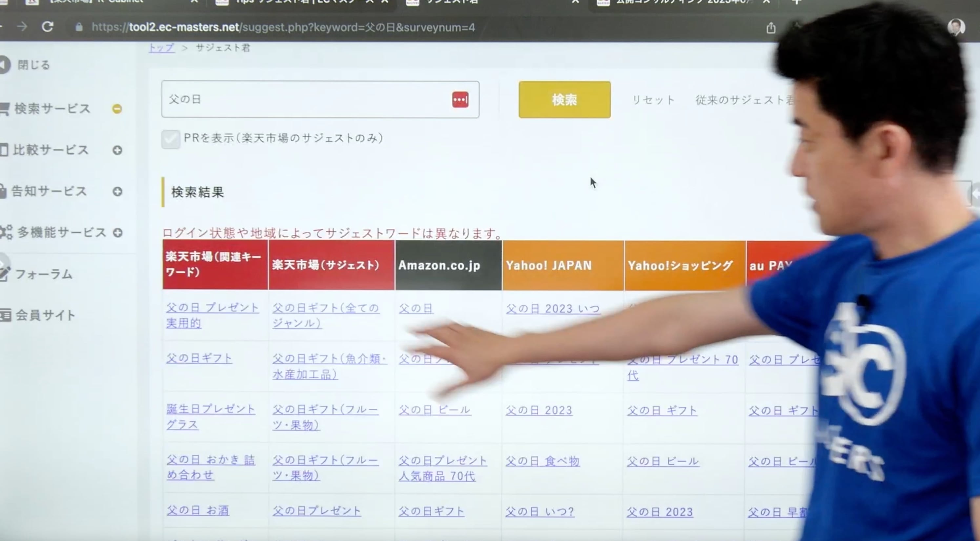Open the 比較サービス sidebar menu
980x541 pixels.
click(51, 150)
